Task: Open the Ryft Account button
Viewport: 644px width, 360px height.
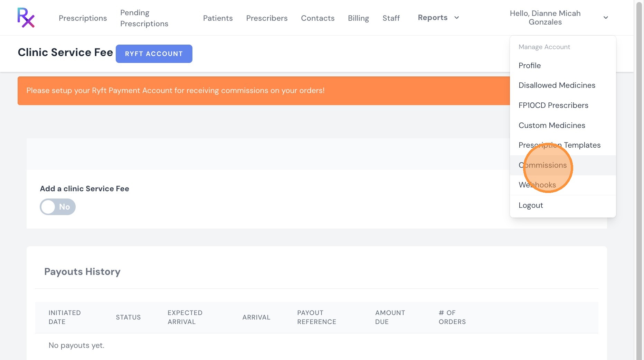Action: (154, 54)
